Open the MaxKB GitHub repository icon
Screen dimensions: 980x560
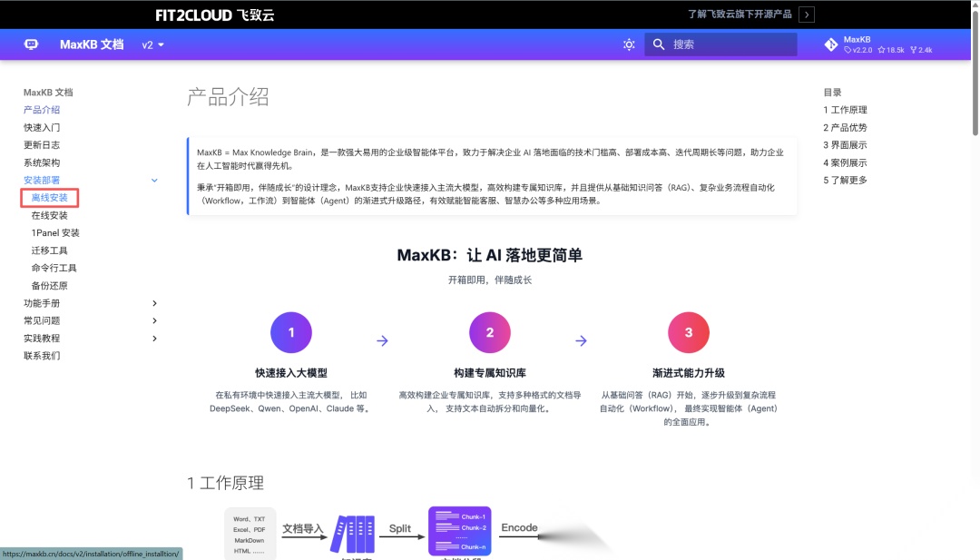(x=830, y=44)
